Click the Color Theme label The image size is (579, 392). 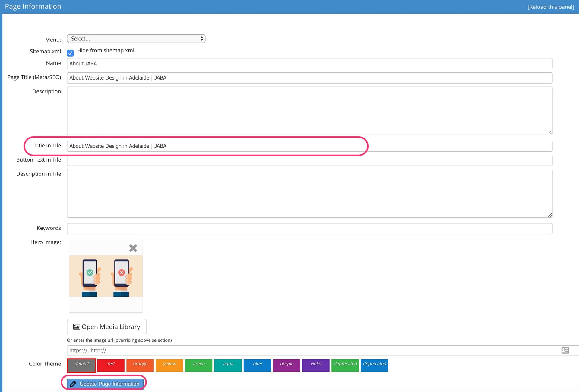pos(45,364)
